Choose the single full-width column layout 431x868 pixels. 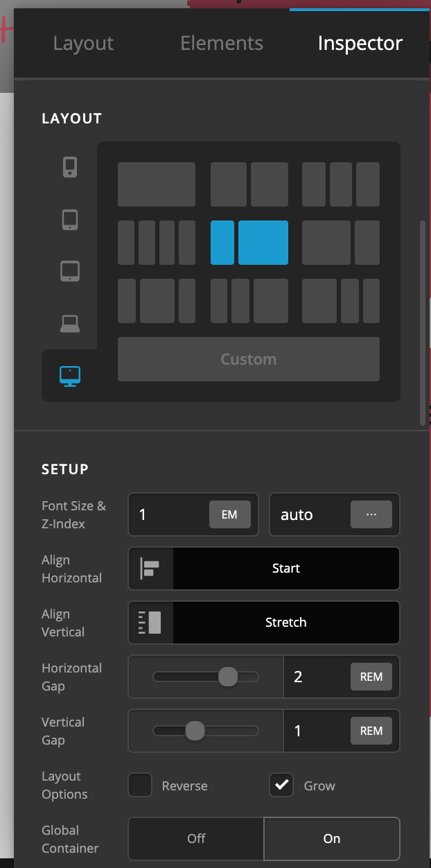(x=156, y=184)
